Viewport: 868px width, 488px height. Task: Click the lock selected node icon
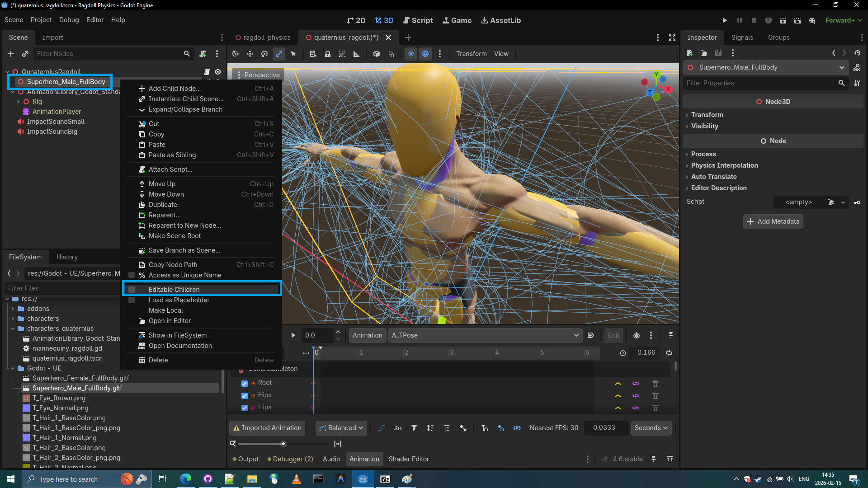coord(327,54)
